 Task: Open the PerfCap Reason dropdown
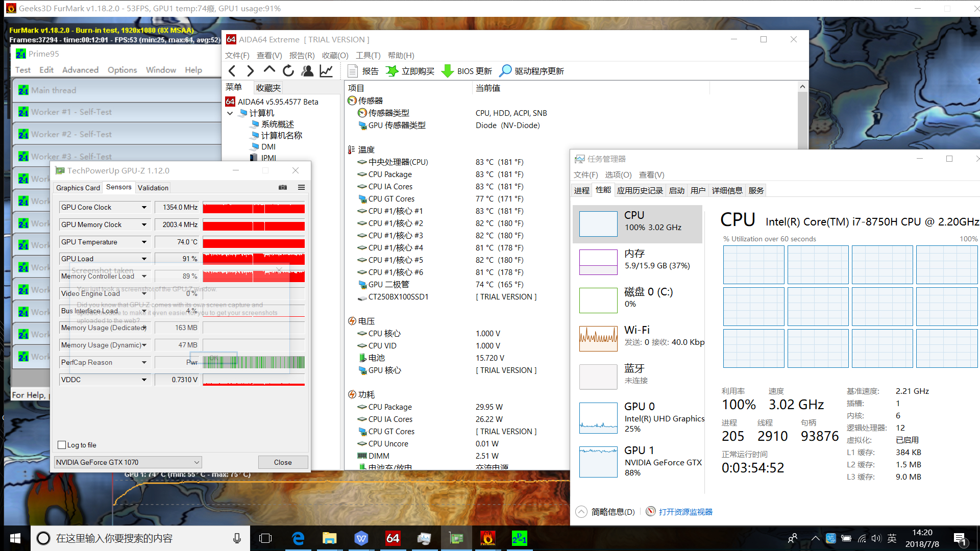coord(144,362)
